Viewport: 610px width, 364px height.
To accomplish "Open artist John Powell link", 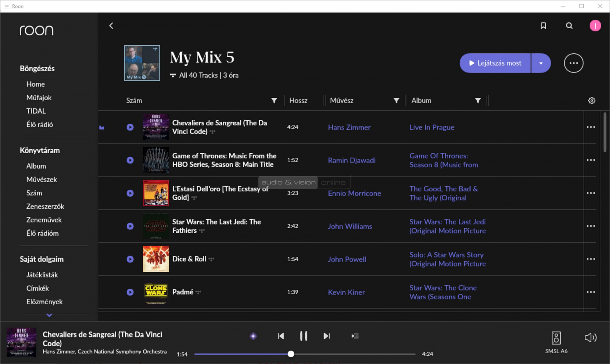I will click(347, 259).
